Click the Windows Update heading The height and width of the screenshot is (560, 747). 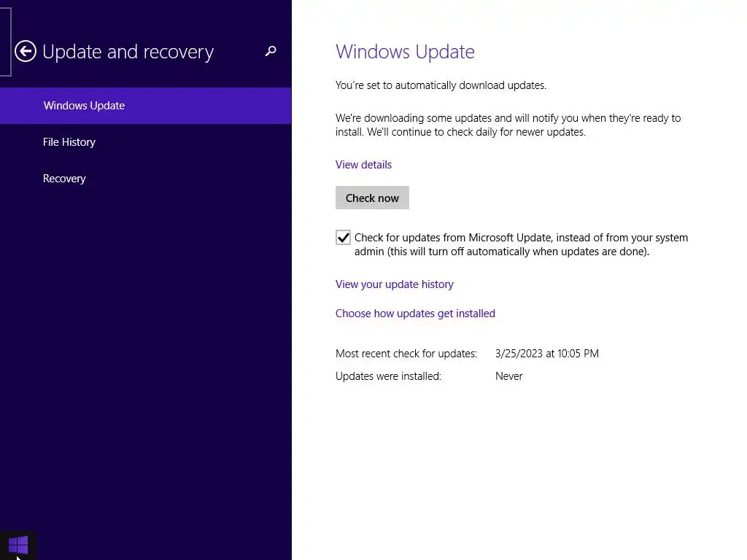405,52
